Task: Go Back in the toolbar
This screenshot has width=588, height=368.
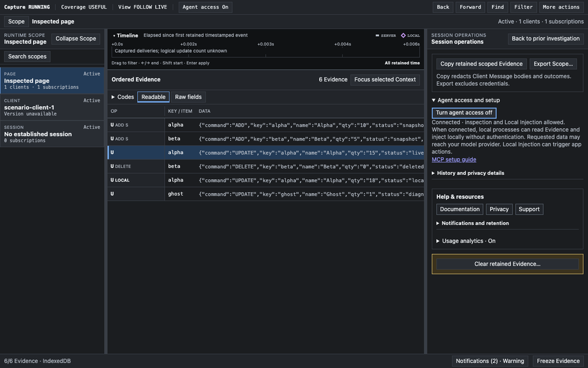Action: point(443,7)
